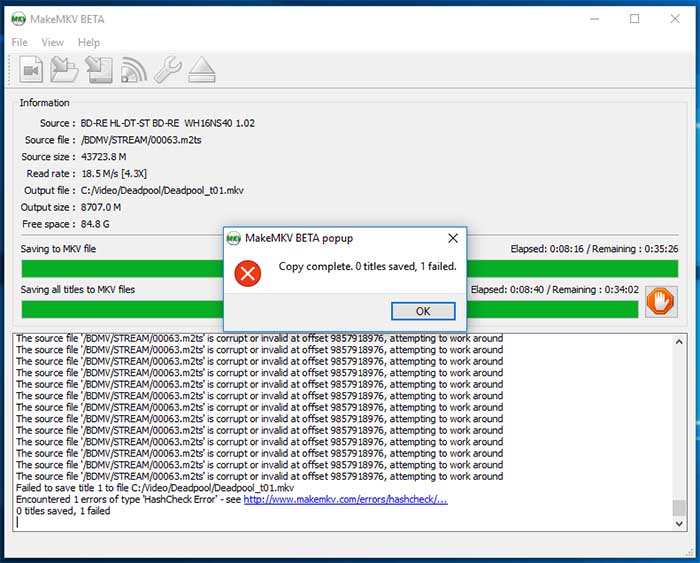Stop the operation with the orange hand button
The width and height of the screenshot is (700, 563).
(x=661, y=302)
